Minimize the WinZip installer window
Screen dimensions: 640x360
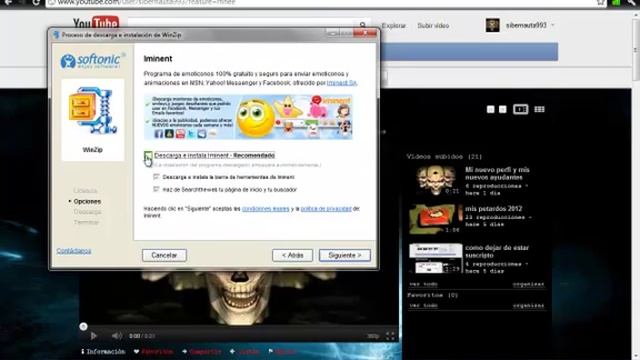[x=333, y=33]
